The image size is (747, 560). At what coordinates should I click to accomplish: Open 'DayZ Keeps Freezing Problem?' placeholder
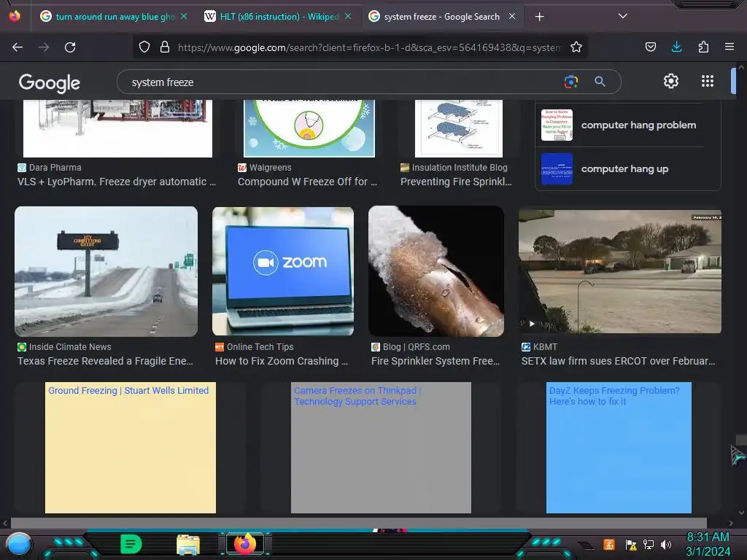click(x=619, y=448)
